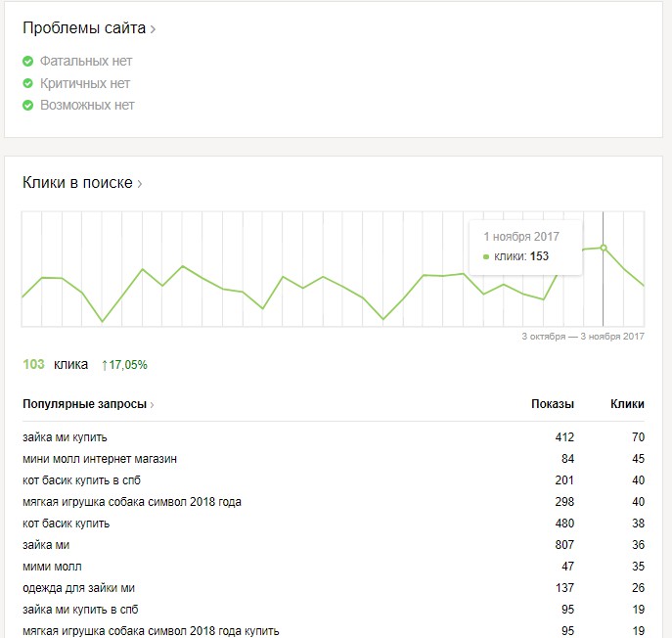
Task: Click green checkmark beside Фатальных нет
Action: [28, 62]
